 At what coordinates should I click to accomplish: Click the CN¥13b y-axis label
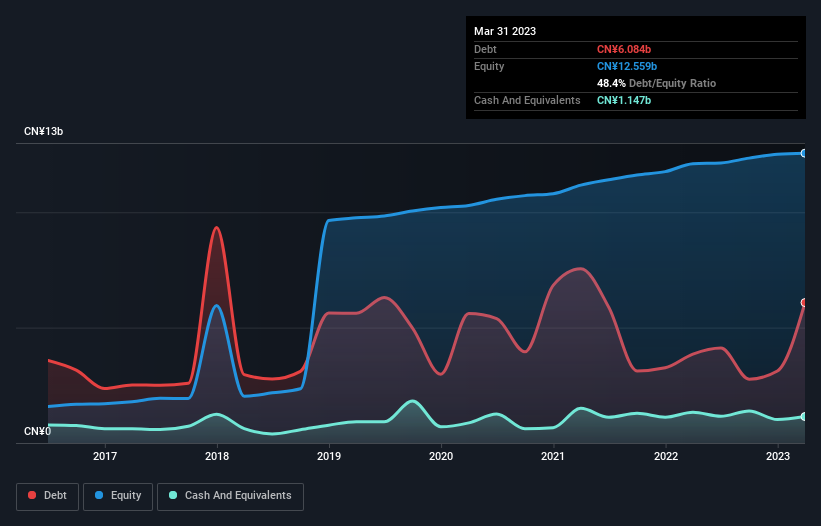tap(44, 132)
